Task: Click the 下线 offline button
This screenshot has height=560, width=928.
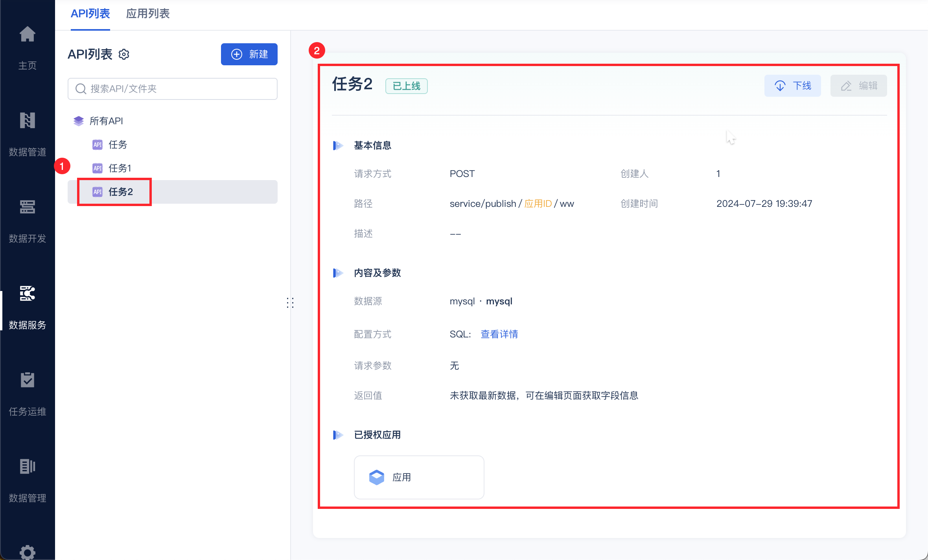Action: pos(792,86)
